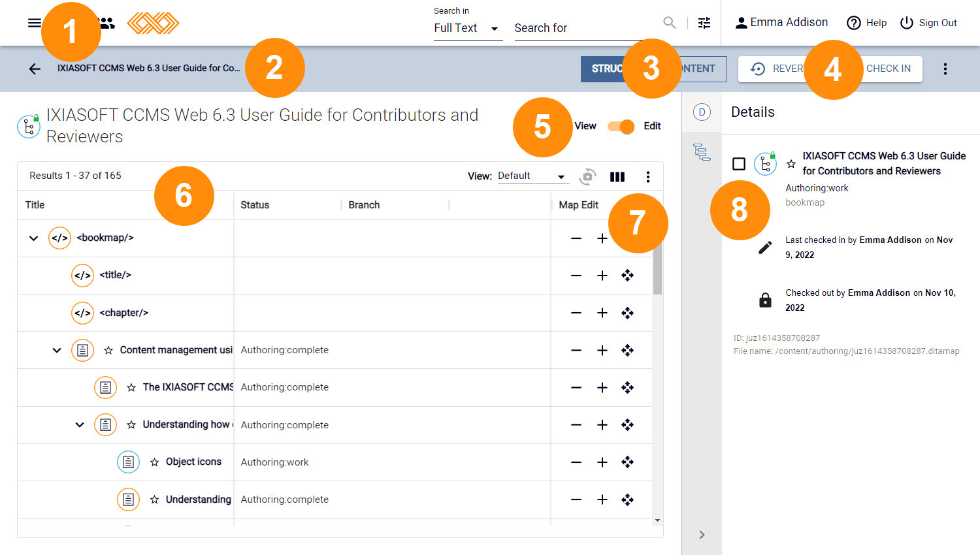
Task: Click the Check In button
Action: coord(889,69)
